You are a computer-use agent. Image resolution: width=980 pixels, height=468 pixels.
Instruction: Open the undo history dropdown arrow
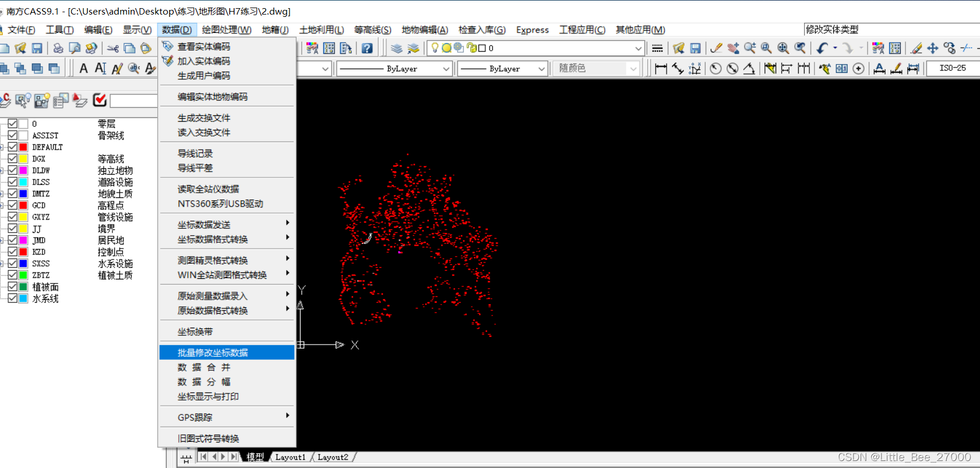coord(835,48)
